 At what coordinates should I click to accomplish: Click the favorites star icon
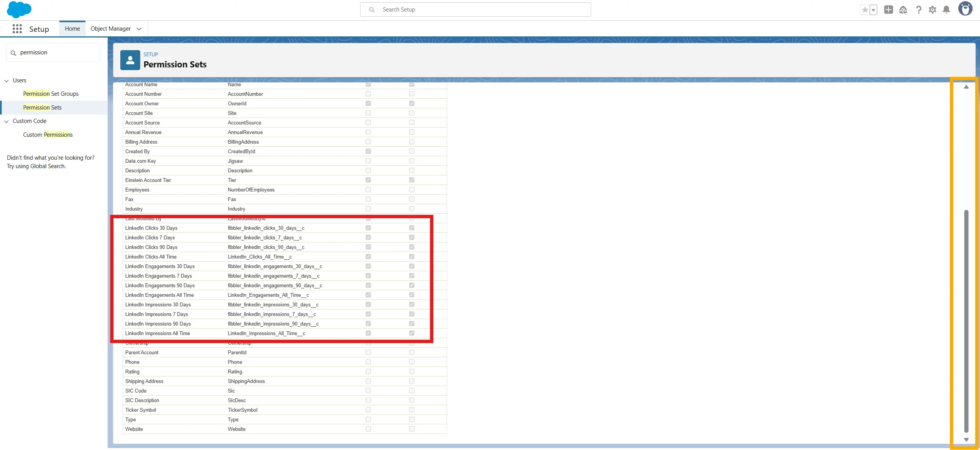[865, 10]
